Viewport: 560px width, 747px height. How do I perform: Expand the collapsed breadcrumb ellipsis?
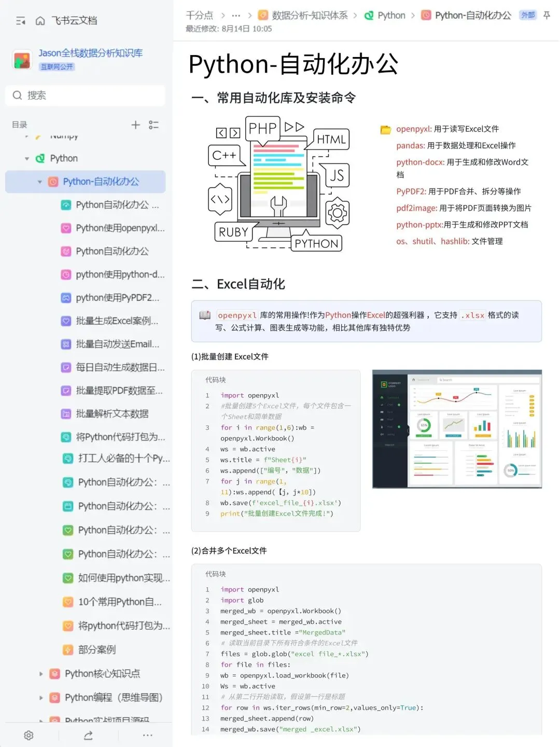[236, 16]
